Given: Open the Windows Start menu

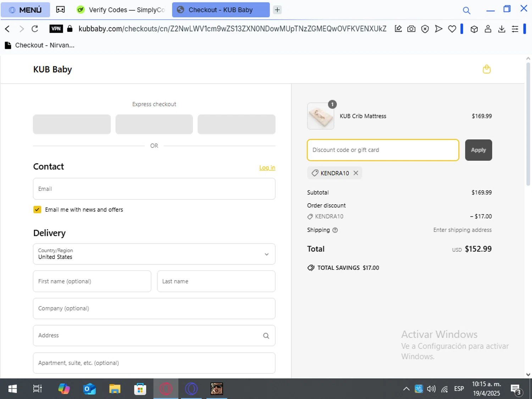Looking at the screenshot, I should click(x=12, y=389).
